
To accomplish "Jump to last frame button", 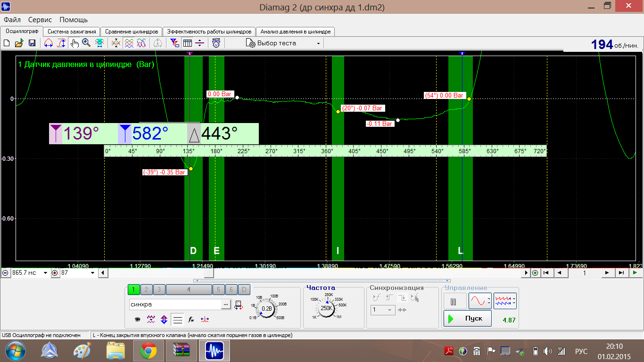I will [621, 273].
